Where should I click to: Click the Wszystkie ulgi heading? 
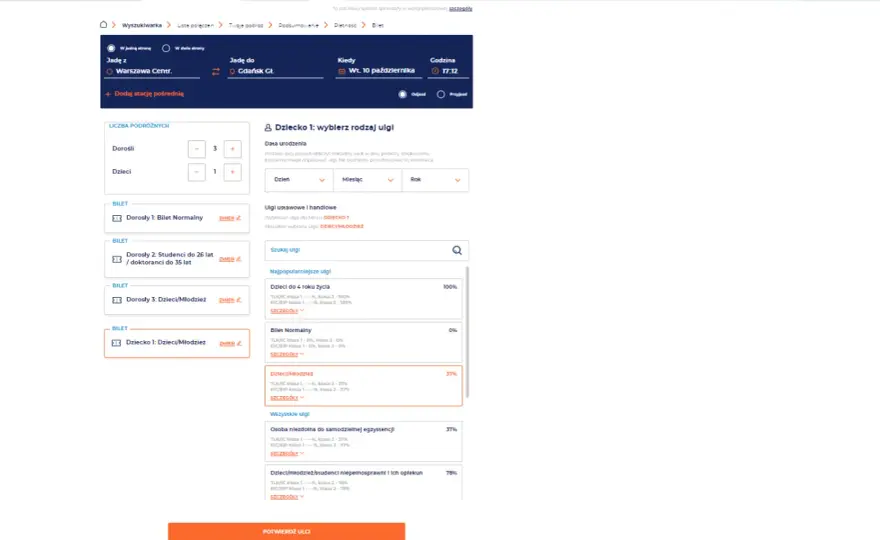coord(290,414)
